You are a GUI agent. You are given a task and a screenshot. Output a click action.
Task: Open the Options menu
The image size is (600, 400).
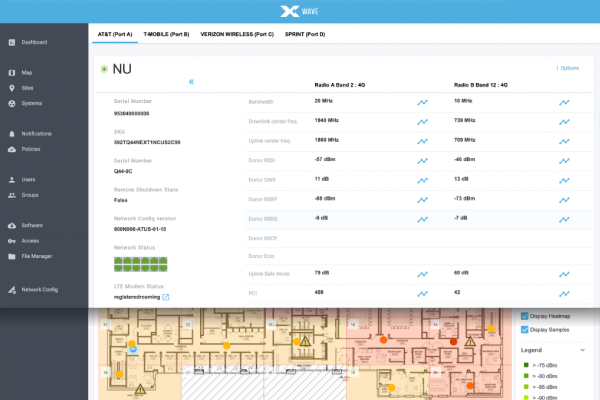[x=568, y=68]
